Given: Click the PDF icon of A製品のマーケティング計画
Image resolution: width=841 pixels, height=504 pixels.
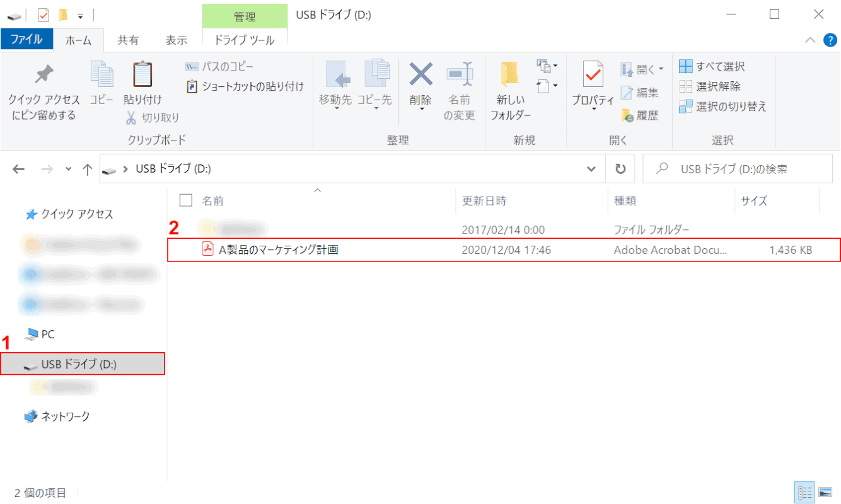Looking at the screenshot, I should [207, 249].
